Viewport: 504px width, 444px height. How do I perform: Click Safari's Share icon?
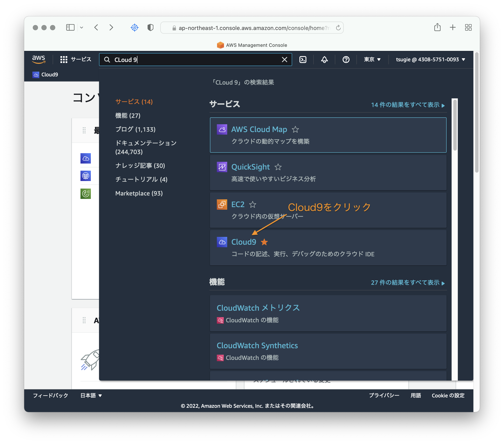tap(437, 27)
